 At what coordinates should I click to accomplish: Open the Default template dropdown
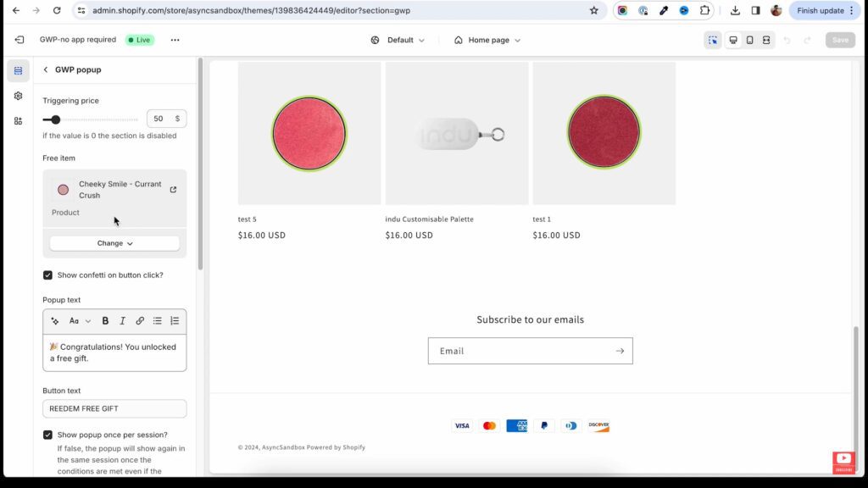tap(398, 40)
